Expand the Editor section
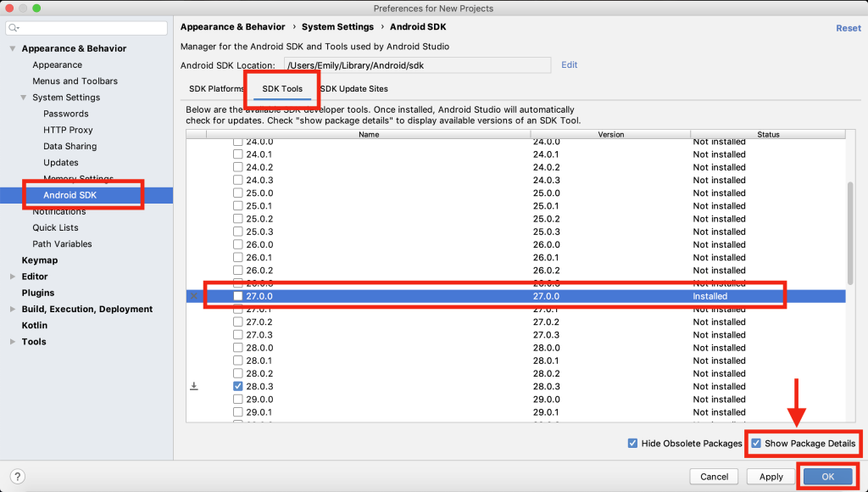Screen dimensions: 868x492 pyautogui.click(x=13, y=277)
